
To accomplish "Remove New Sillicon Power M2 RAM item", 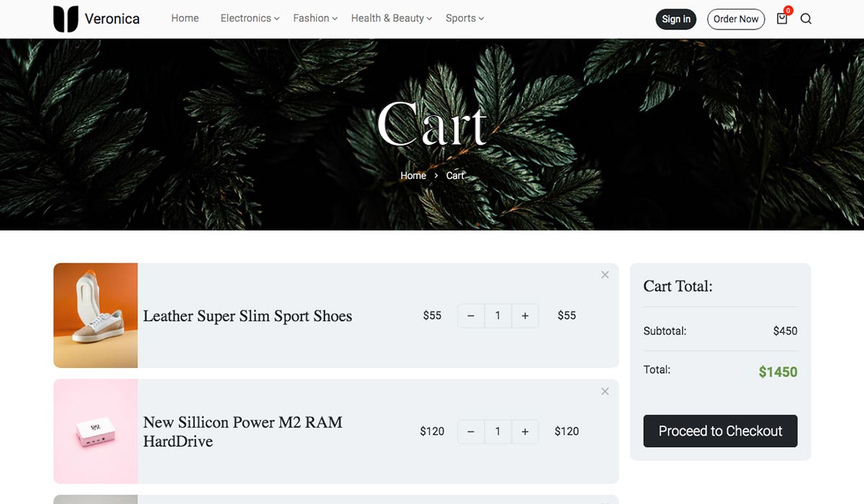I will (605, 391).
